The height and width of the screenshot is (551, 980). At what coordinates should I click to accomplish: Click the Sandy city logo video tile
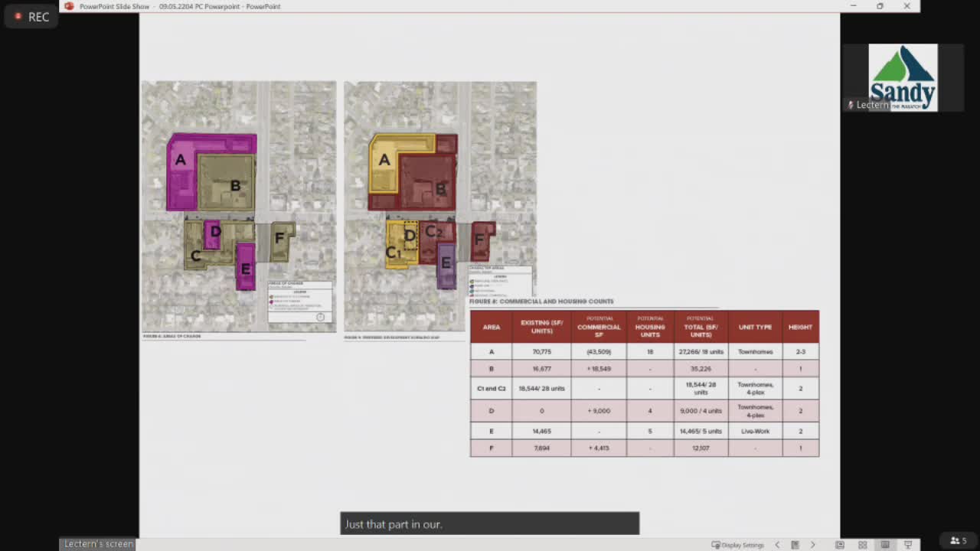click(903, 77)
